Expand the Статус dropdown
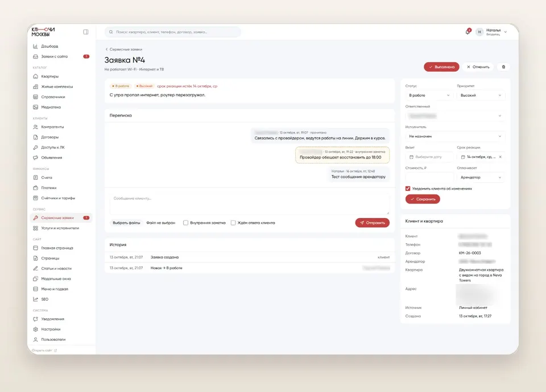The width and height of the screenshot is (546, 392). [x=429, y=95]
